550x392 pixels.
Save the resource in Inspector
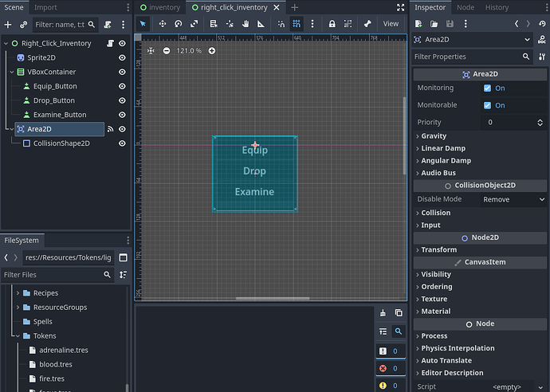[450, 24]
